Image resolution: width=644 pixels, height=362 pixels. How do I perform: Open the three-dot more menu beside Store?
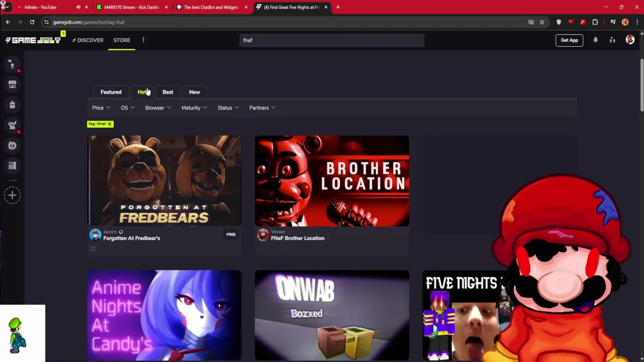143,40
